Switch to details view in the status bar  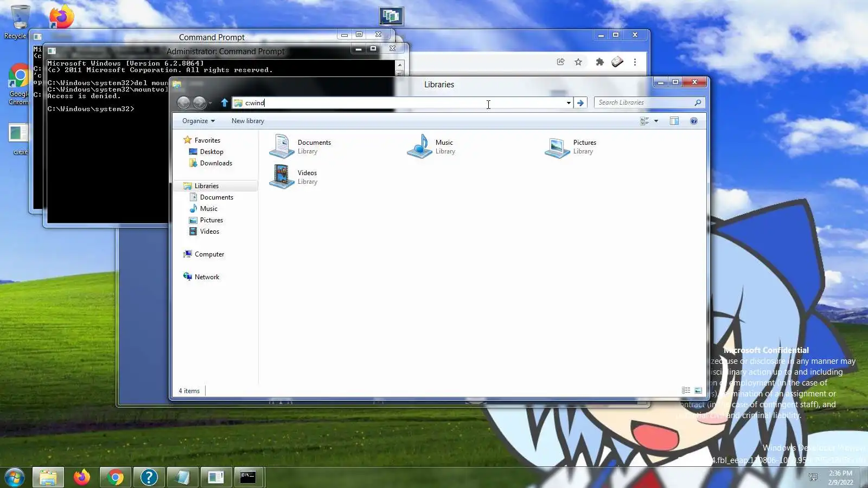(x=686, y=390)
